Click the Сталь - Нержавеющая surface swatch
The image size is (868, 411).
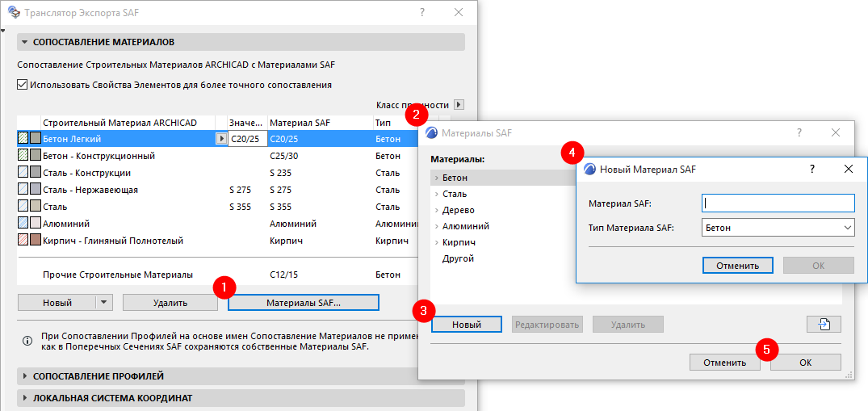36,190
